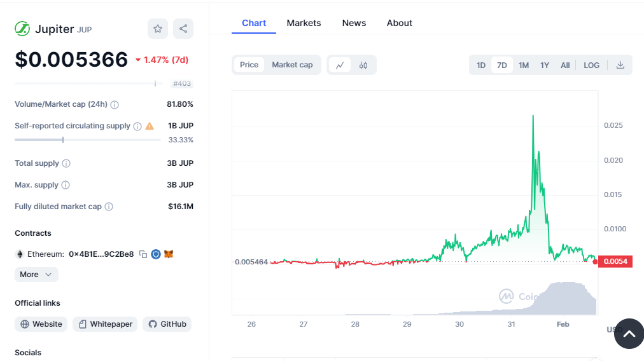
Task: Copy the Ethereum contract address
Action: tap(143, 254)
